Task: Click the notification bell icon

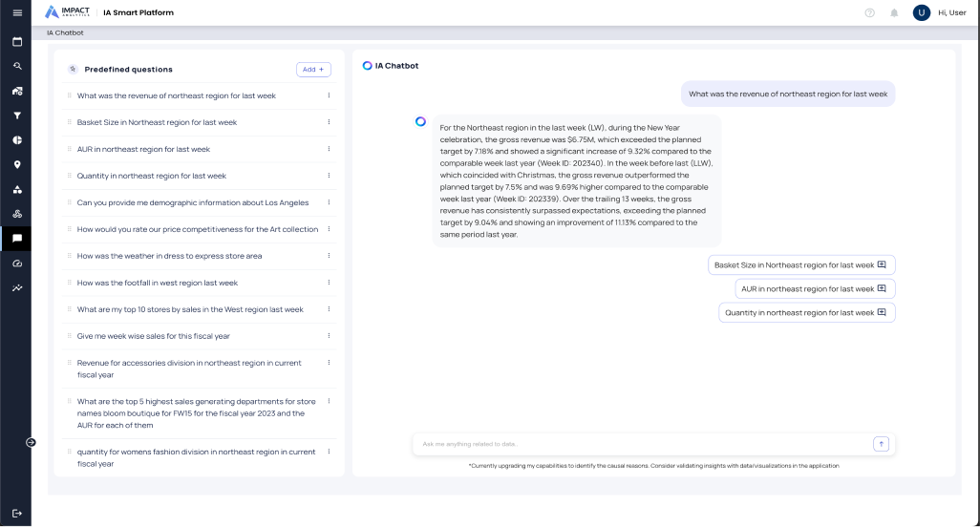Action: point(894,13)
